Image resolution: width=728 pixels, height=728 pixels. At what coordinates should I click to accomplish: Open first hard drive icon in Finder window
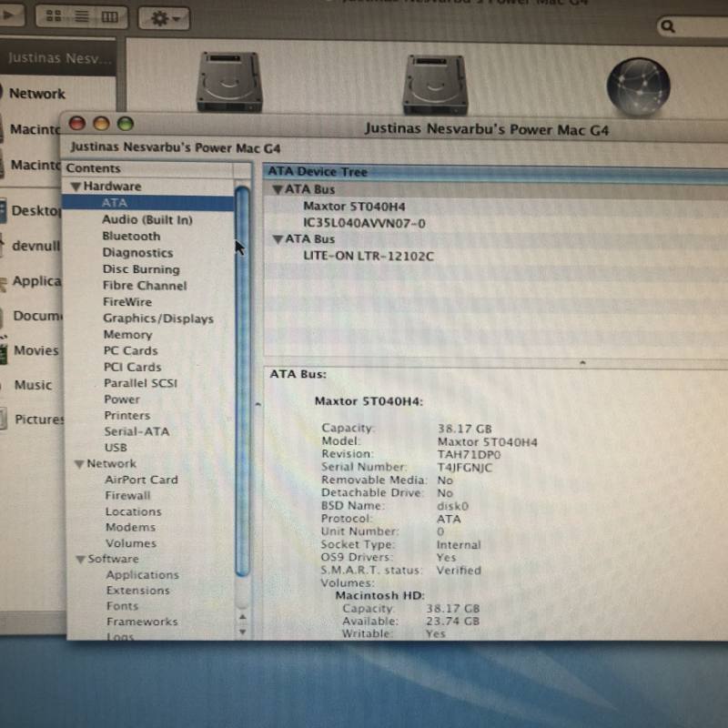pos(230,82)
